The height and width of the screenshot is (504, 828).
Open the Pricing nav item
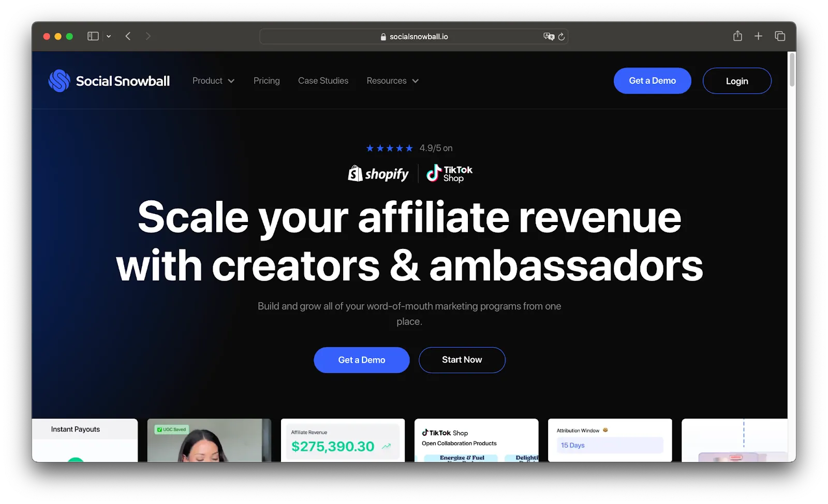click(267, 81)
